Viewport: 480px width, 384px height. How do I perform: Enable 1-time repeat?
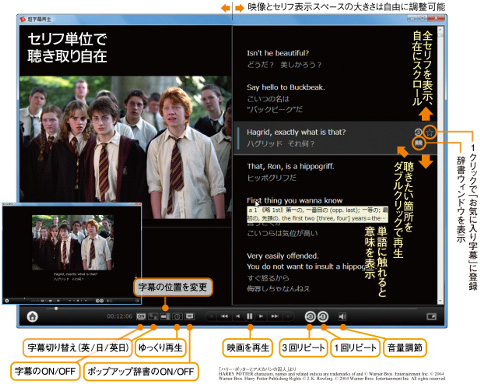coord(323,316)
